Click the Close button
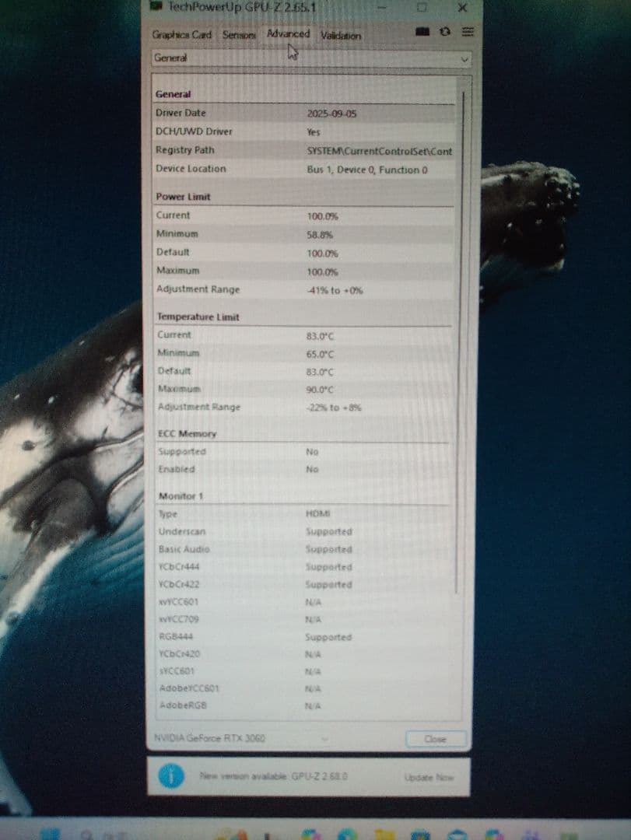Viewport: 631px width, 840px height. pos(436,739)
